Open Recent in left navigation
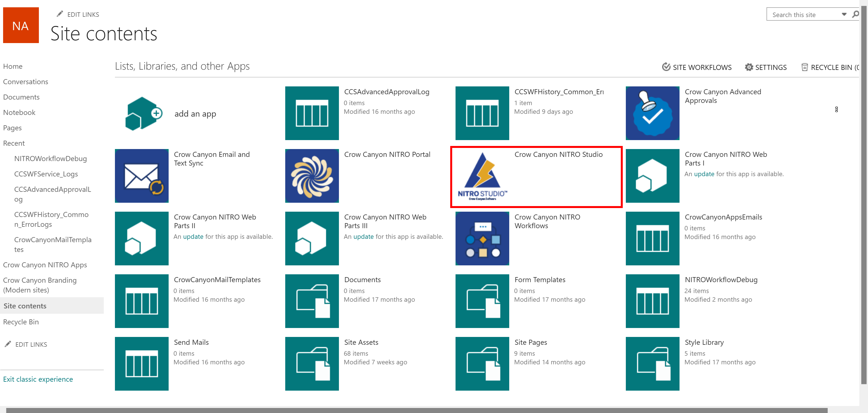 [14, 143]
